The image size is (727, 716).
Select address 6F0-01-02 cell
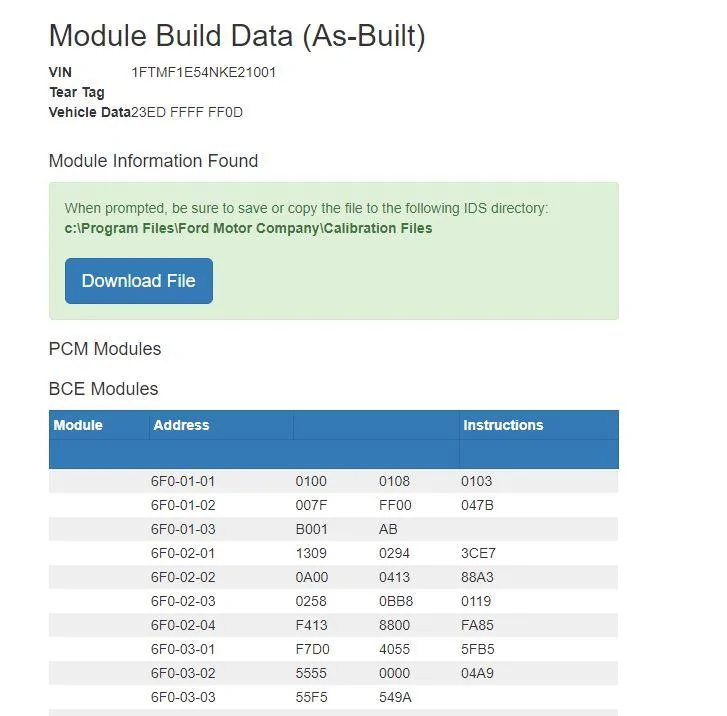[x=183, y=505]
